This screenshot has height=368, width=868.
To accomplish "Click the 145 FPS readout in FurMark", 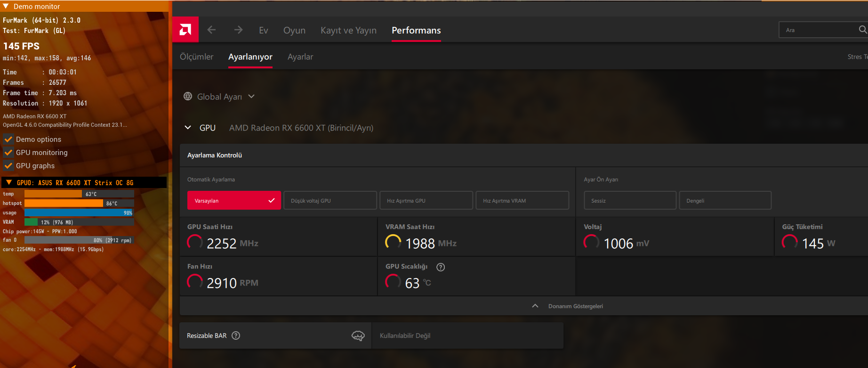I will pos(21,46).
